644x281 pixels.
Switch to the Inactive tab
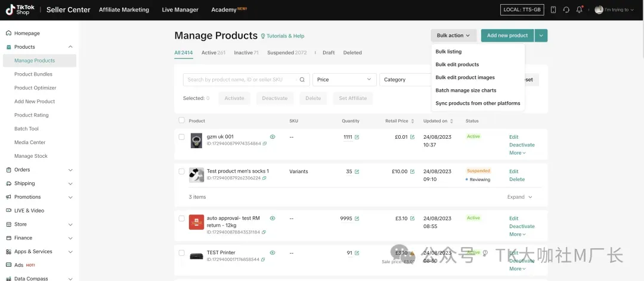(246, 52)
